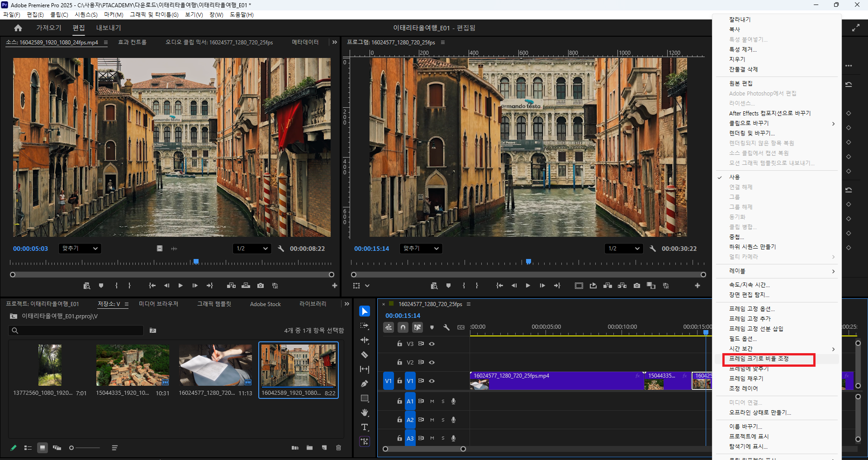Click the Overwrite button in Source monitor
Screen dimensions: 868x460
pyautogui.click(x=246, y=286)
